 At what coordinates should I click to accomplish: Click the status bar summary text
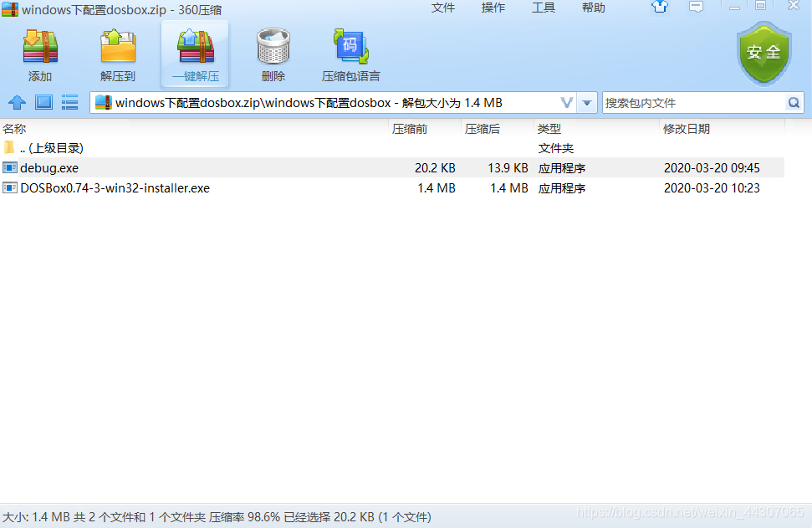click(x=217, y=516)
